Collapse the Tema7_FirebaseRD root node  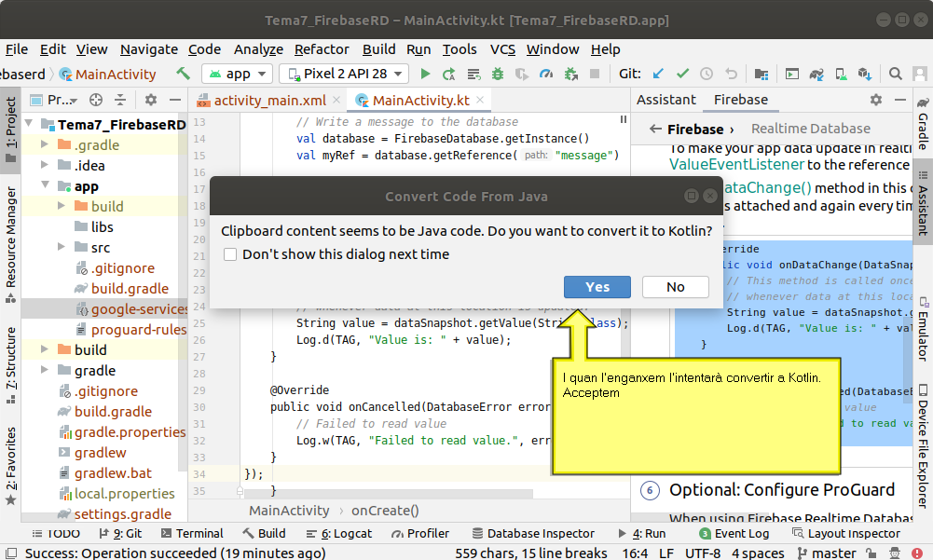click(x=29, y=124)
